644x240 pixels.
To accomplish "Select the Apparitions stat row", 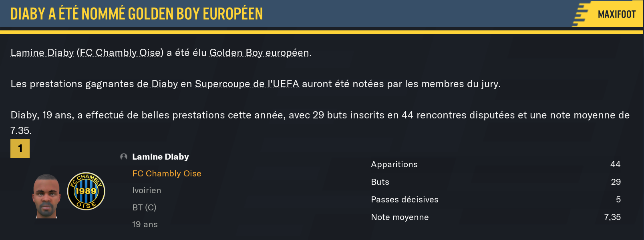I will [495, 164].
